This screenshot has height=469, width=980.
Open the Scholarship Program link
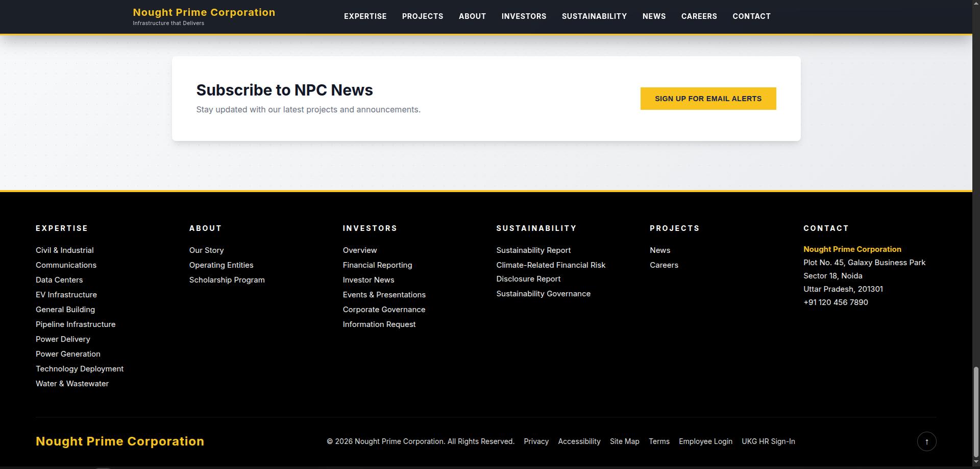pos(227,280)
